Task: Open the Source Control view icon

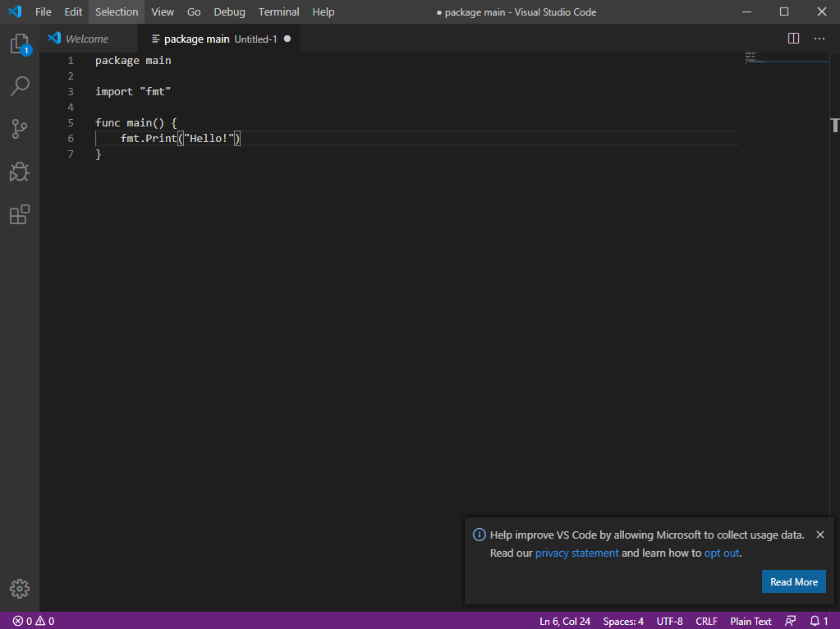Action: [x=20, y=129]
